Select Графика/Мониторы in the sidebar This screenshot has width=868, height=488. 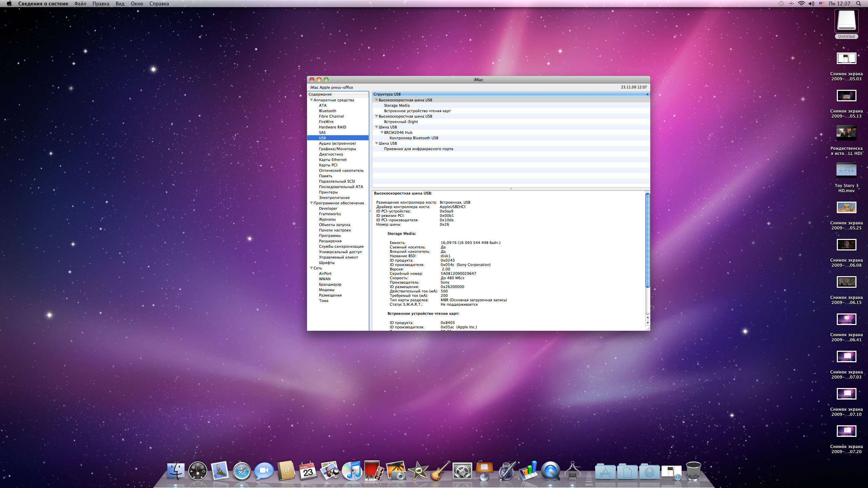click(337, 149)
